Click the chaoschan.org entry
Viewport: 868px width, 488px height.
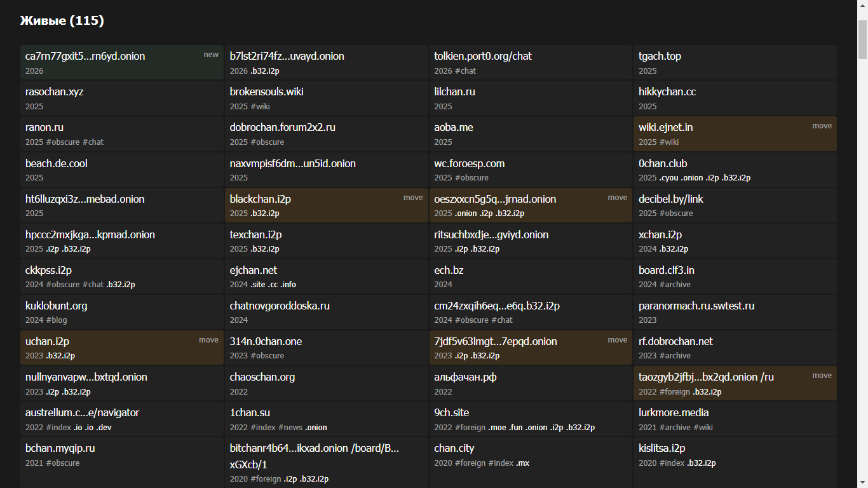click(x=262, y=377)
